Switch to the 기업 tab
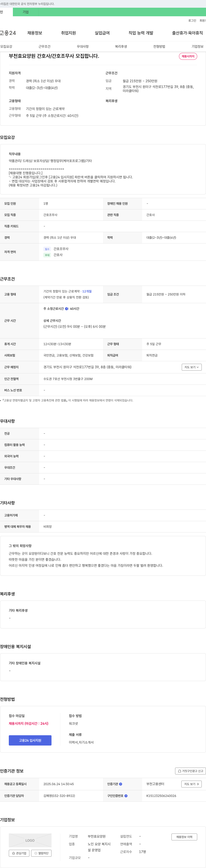Image resolution: width=206 pixels, height=868 pixels. (26, 12)
